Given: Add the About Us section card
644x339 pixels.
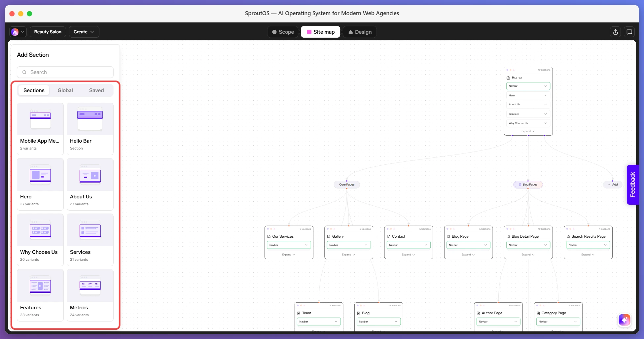Looking at the screenshot, I should pos(90,184).
